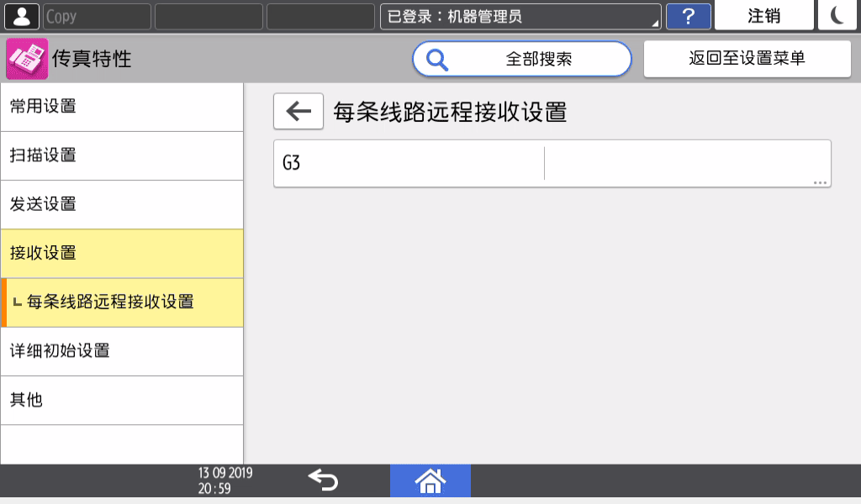Tap the user profile icon top left
Image resolution: width=861 pixels, height=504 pixels.
[21, 14]
